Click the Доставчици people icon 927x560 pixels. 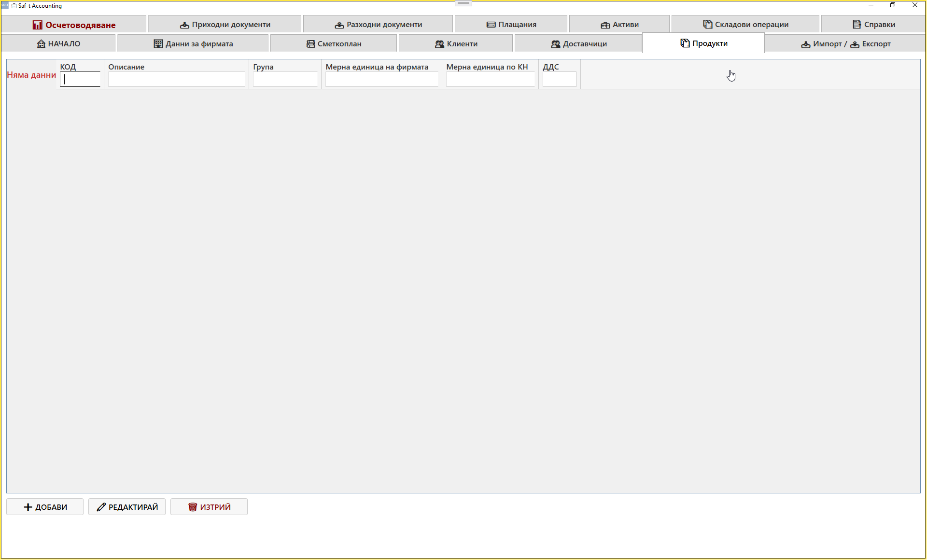pos(556,44)
